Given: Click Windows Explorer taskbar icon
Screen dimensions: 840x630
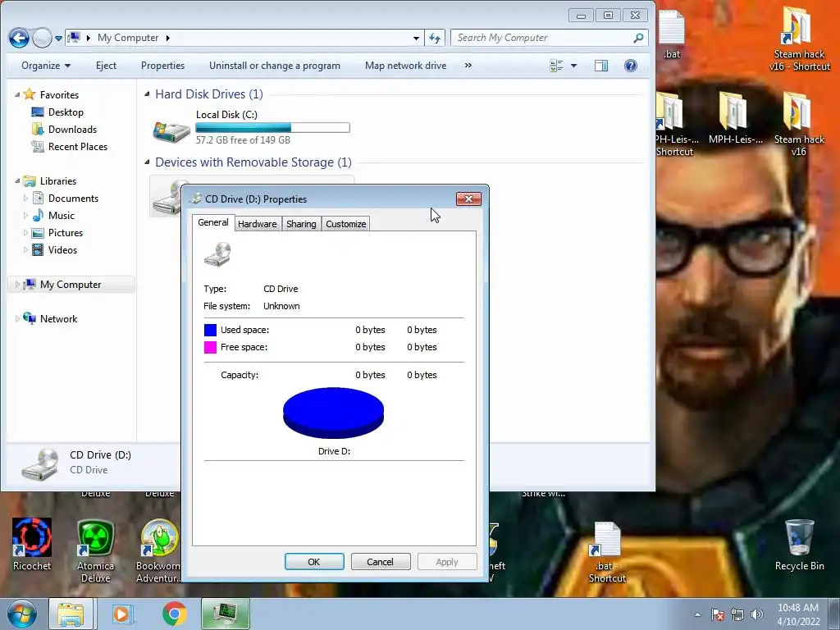Looking at the screenshot, I should click(x=71, y=614).
